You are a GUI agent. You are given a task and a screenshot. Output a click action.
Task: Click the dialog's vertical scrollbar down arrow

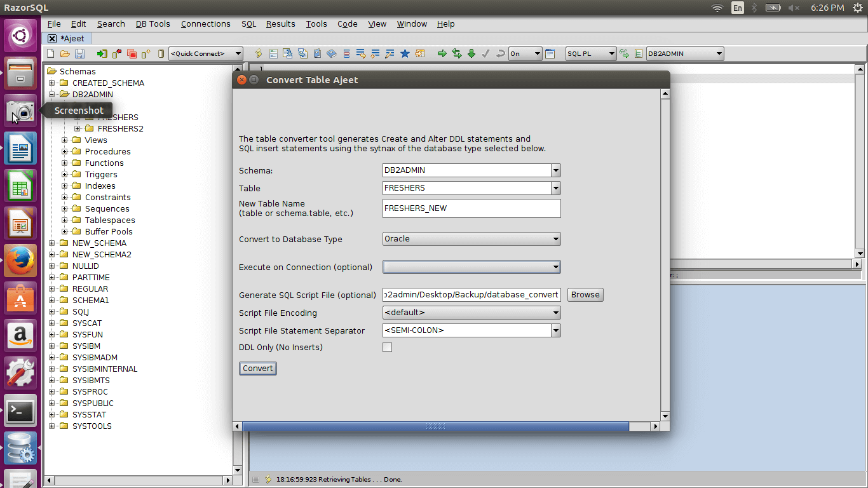pyautogui.click(x=665, y=416)
